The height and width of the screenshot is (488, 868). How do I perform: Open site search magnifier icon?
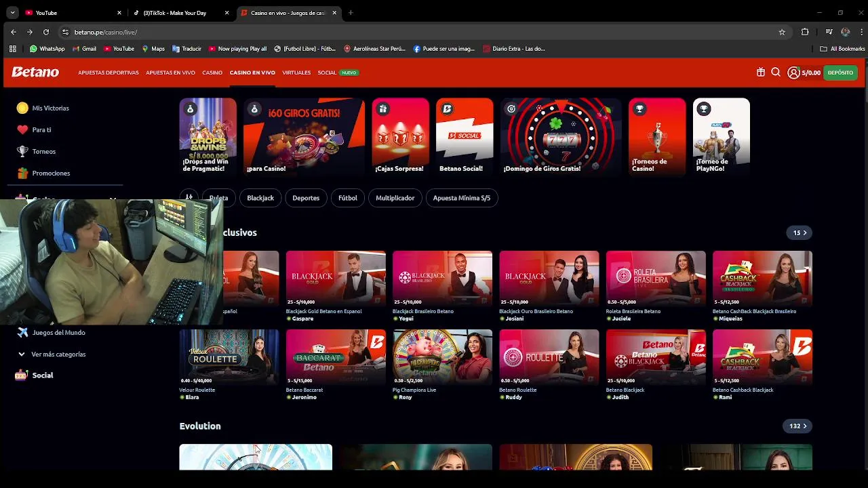(x=776, y=73)
